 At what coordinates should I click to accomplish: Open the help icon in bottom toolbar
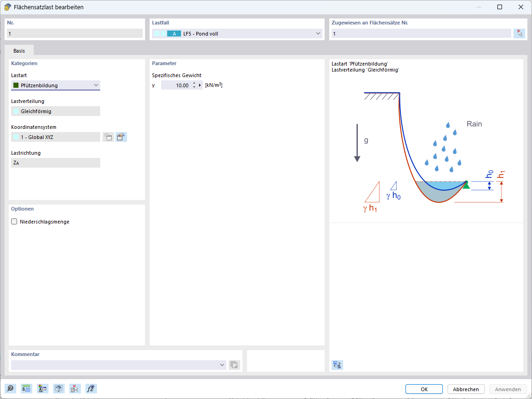(x=10, y=388)
